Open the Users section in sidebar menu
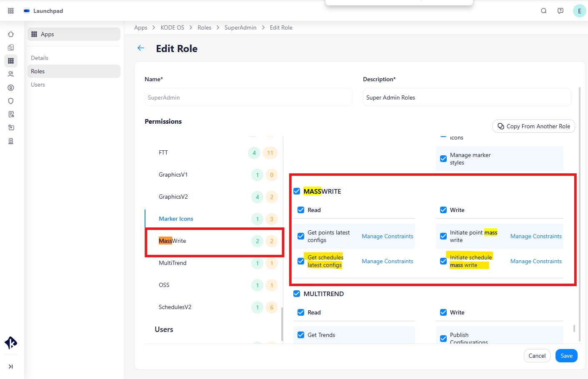Screen dimensions: 588x379 click(x=38, y=85)
